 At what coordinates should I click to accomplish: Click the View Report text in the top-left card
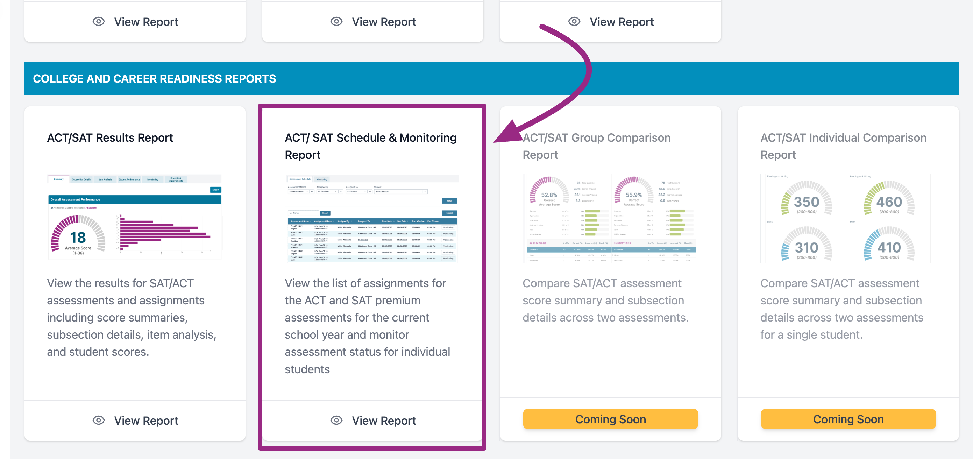pyautogui.click(x=146, y=22)
